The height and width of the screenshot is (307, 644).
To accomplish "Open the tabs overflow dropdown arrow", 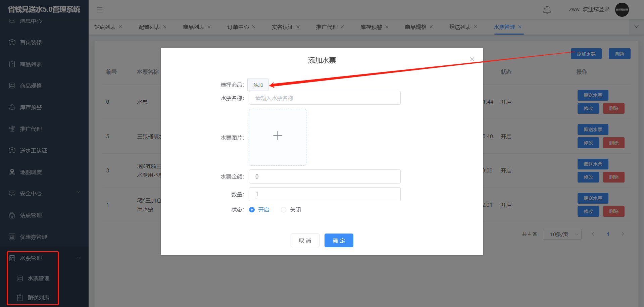I will tap(636, 27).
